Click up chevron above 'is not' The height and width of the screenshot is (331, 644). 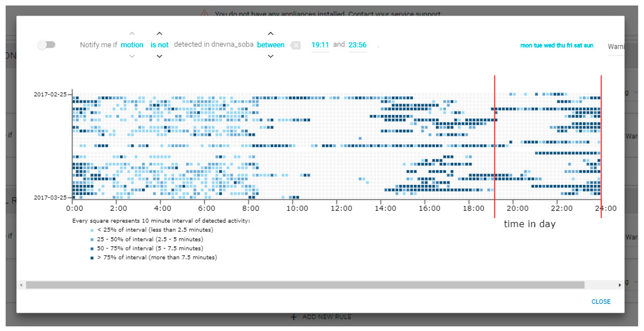click(x=159, y=34)
